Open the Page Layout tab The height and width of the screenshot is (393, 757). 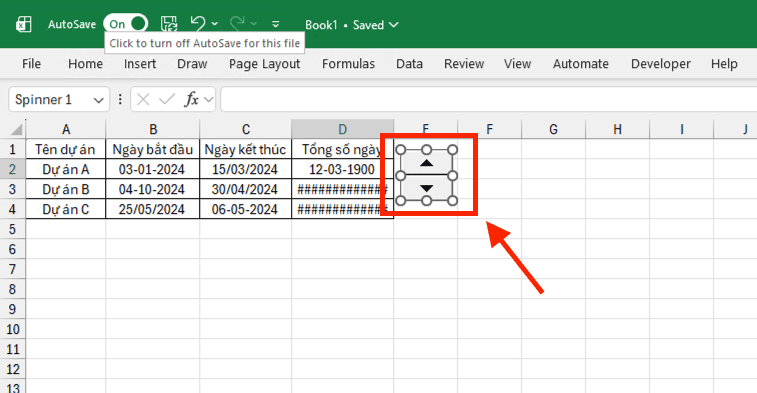(265, 64)
